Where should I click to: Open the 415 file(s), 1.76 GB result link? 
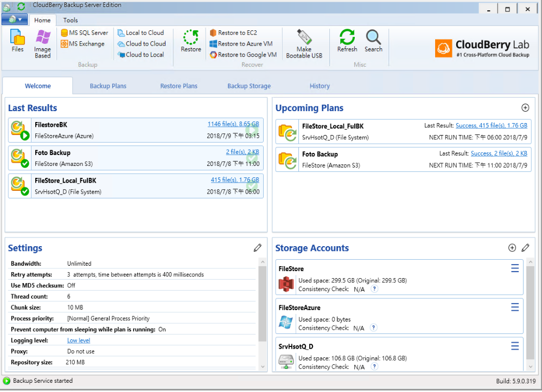235,180
